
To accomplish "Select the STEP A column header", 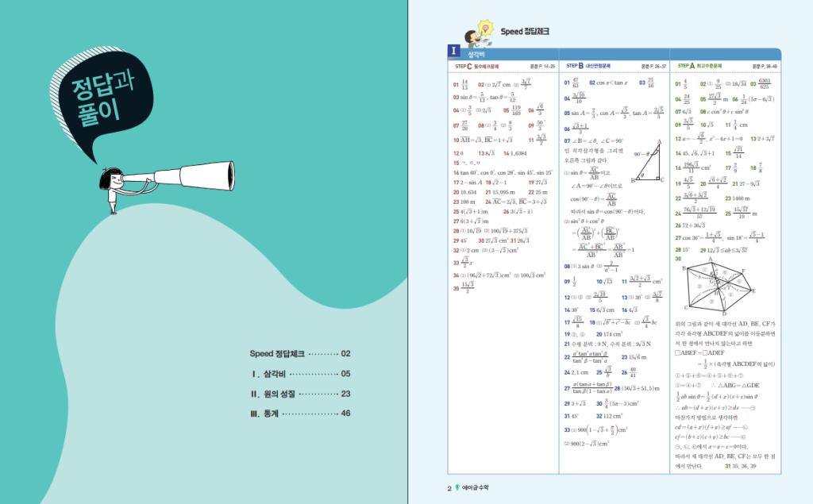I will click(699, 67).
